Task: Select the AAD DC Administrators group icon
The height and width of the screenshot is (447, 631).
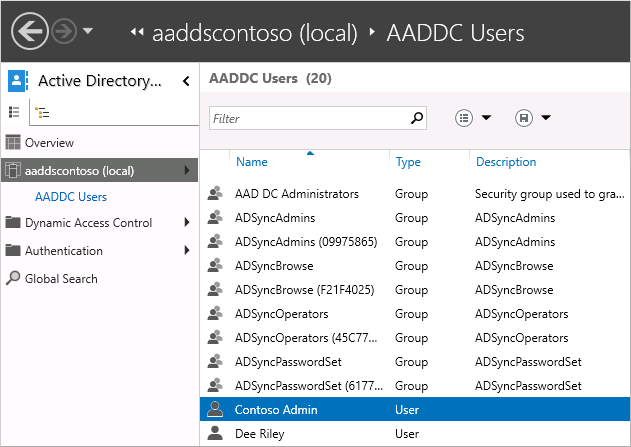Action: [x=214, y=194]
